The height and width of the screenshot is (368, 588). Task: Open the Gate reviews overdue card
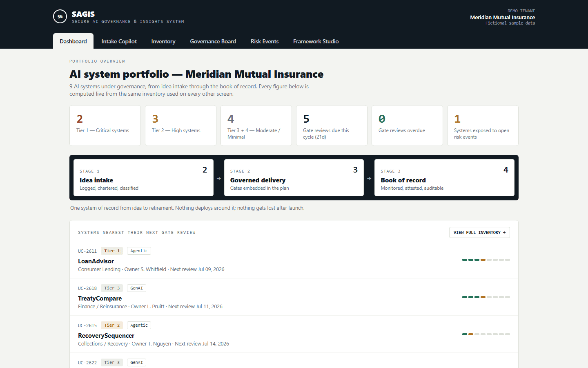click(407, 126)
